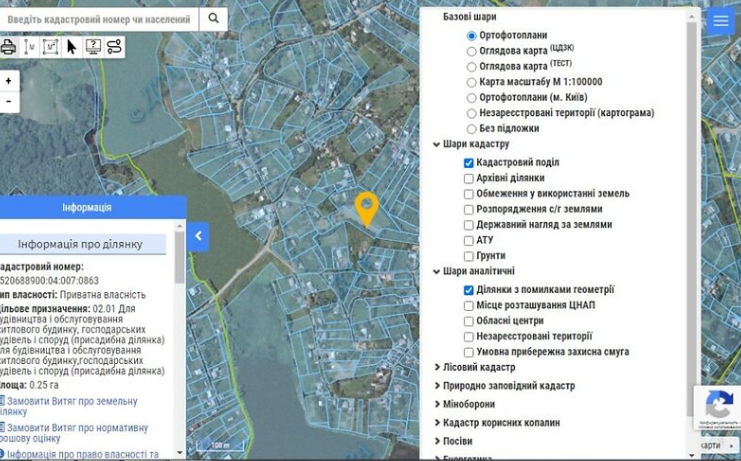Viewport: 741px width, 461px height.
Task: Click the search magnifier button
Action: click(213, 19)
